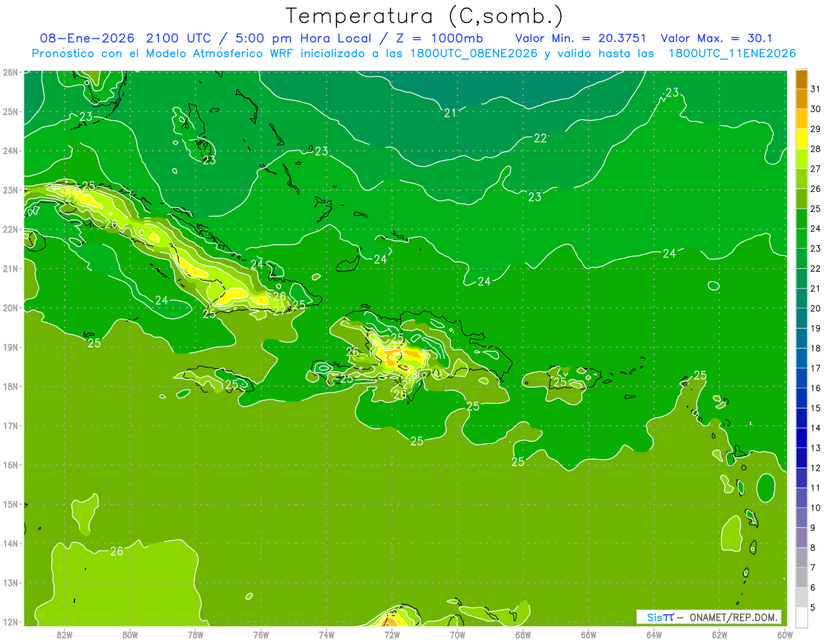Pick the light gray legend band between 5 and 6
Screen dimensions: 834x644
coord(801,597)
